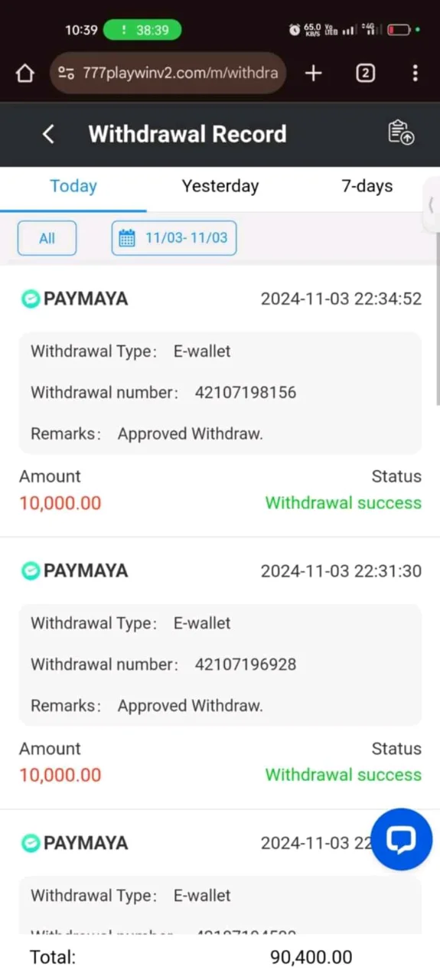440x980 pixels.
Task: Open the browser three-dot menu
Action: click(415, 73)
